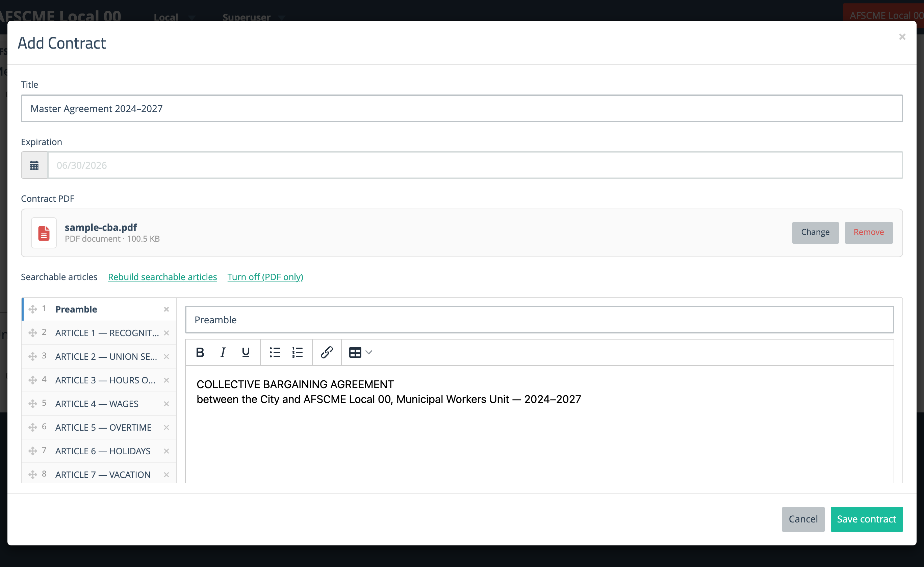Grab the move handle for ARTICLE 5 — OVERTIME
This screenshot has width=924, height=567.
click(33, 428)
